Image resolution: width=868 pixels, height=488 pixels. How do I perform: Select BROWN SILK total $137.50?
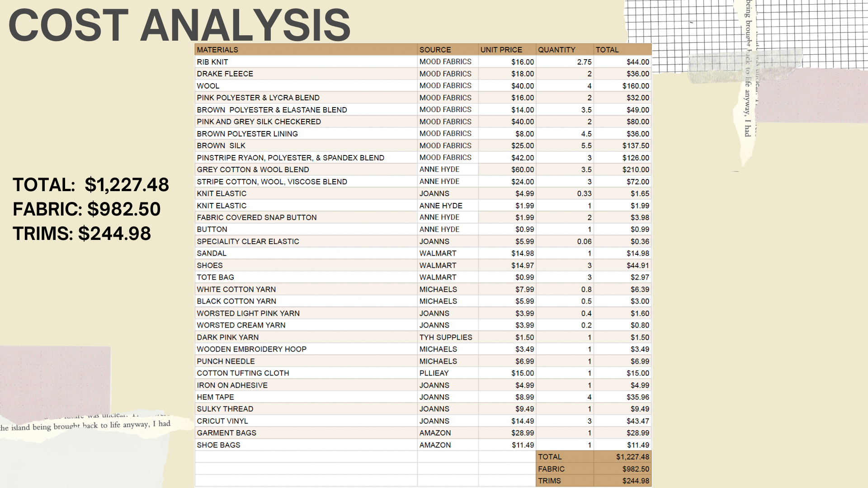tap(623, 145)
